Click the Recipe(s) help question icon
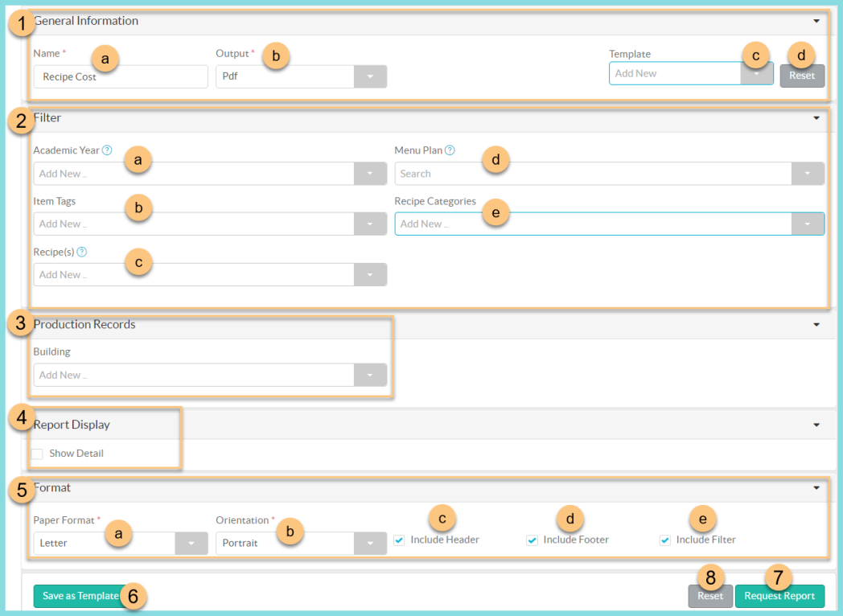Viewport: 843px width, 616px height. click(82, 252)
